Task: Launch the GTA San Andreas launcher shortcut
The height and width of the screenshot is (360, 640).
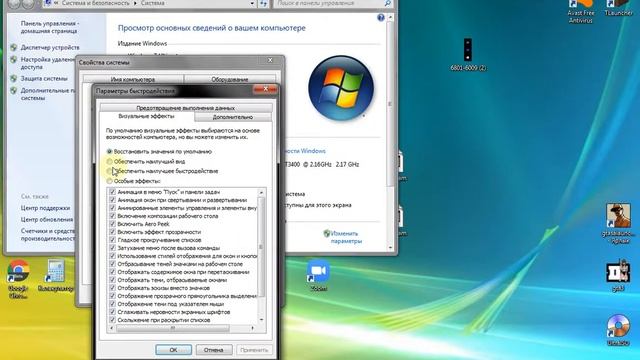Action: tap(618, 223)
